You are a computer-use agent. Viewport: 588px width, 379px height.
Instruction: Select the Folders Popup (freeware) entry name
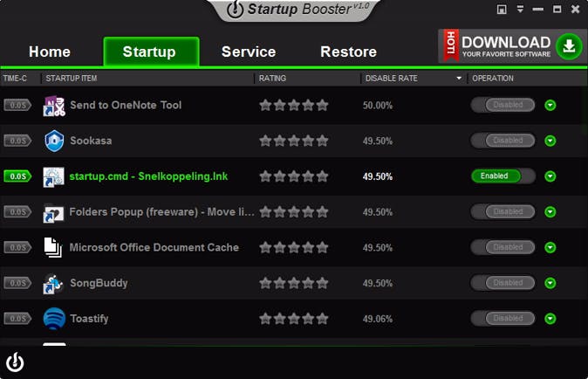point(161,212)
